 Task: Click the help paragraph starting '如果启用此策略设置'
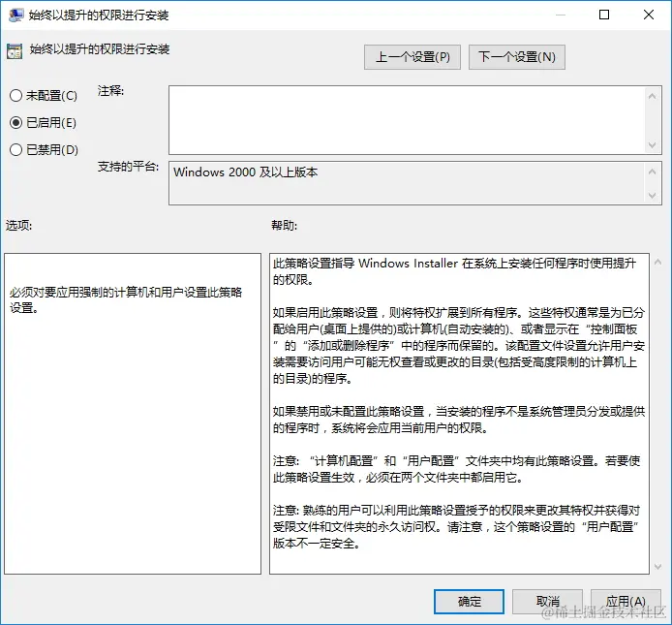(459, 345)
